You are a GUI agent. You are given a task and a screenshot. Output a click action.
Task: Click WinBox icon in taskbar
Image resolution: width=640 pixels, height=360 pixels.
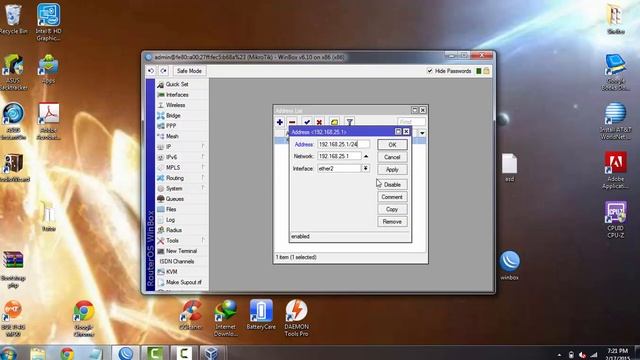point(126,353)
